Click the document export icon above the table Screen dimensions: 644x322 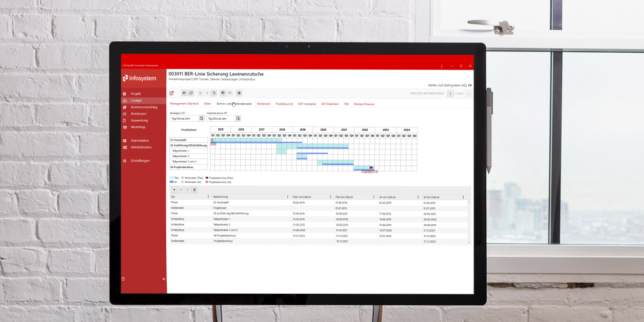tap(194, 190)
